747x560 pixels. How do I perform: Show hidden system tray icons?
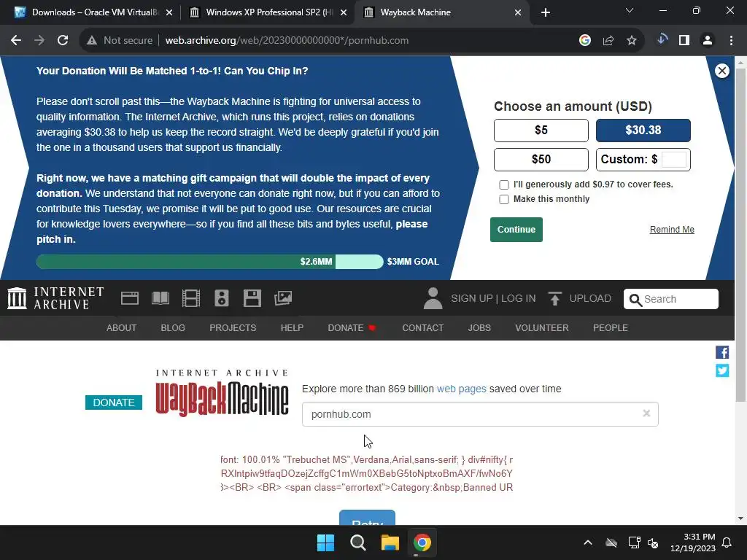588,542
